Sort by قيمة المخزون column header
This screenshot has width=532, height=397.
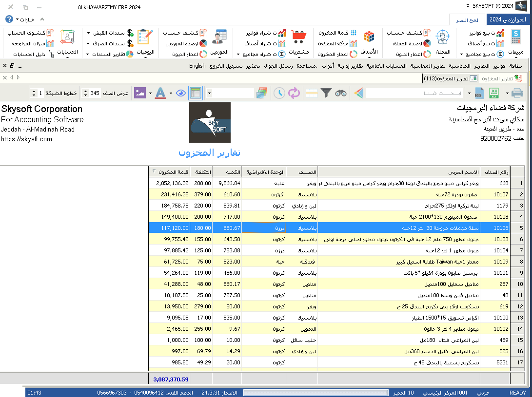click(x=169, y=172)
